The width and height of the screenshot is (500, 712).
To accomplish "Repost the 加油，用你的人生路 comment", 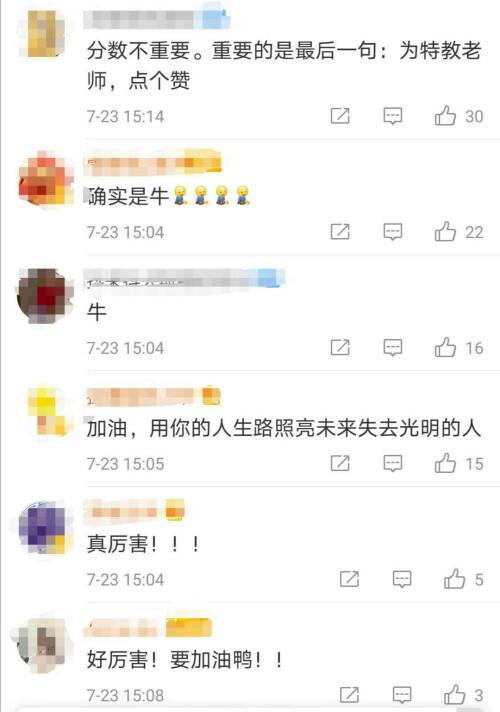I will pos(340,463).
